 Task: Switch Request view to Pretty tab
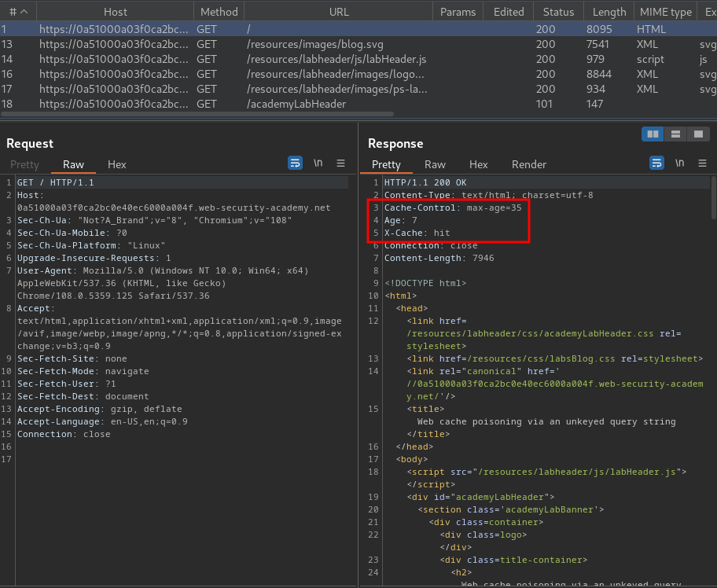[x=24, y=164]
